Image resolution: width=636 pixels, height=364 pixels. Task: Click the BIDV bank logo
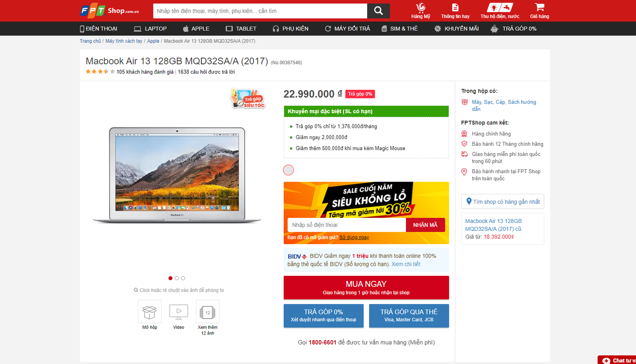297,256
